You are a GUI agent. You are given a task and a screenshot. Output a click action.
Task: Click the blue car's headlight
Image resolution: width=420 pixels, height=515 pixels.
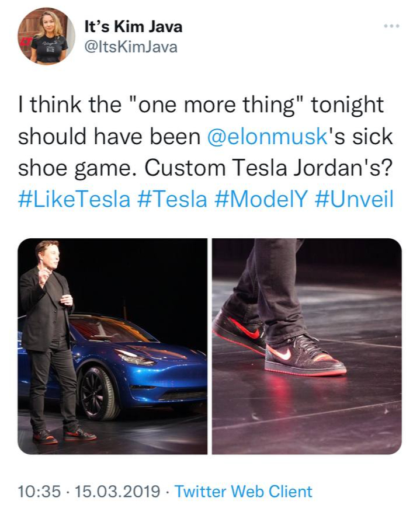point(136,357)
